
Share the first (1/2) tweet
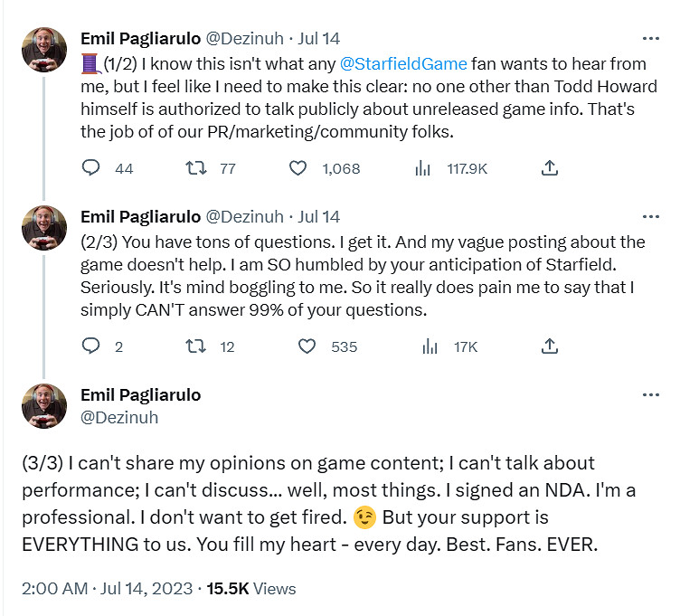click(x=548, y=168)
